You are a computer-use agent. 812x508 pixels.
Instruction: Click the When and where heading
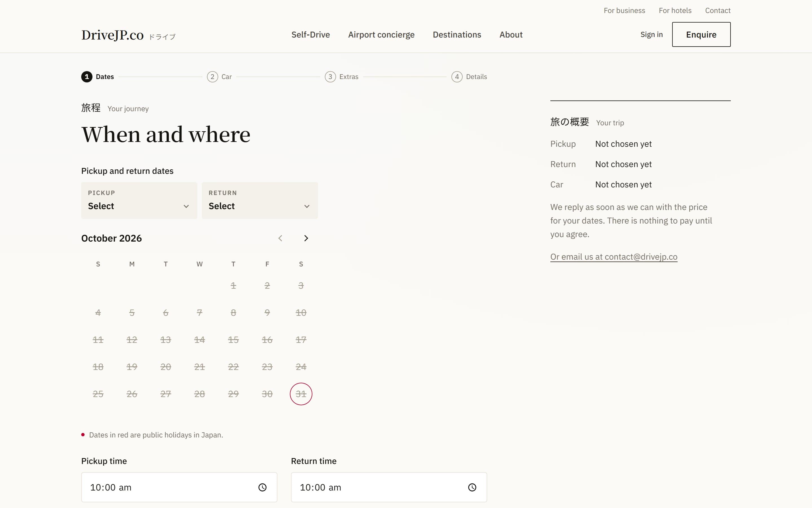(166, 135)
